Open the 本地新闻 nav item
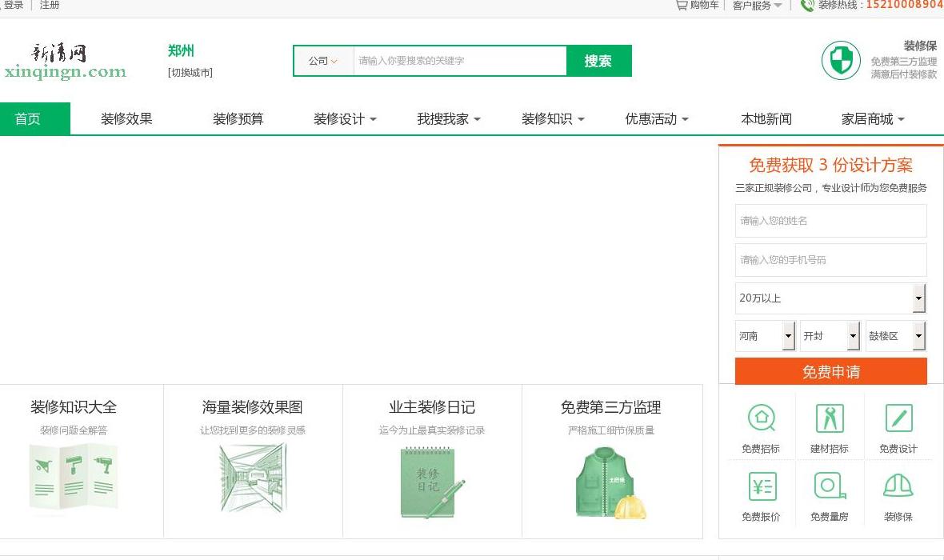This screenshot has width=944, height=560. pos(766,119)
